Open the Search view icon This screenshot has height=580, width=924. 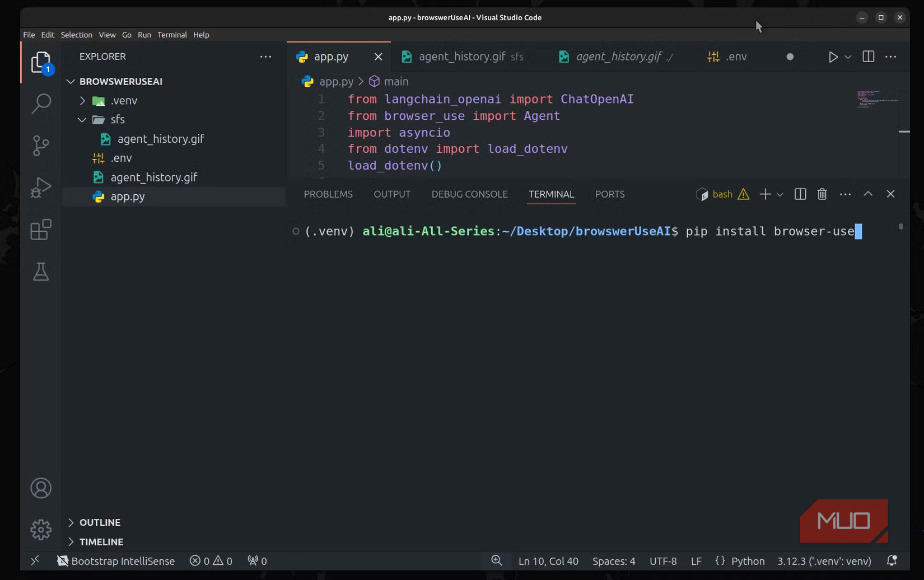(x=41, y=103)
